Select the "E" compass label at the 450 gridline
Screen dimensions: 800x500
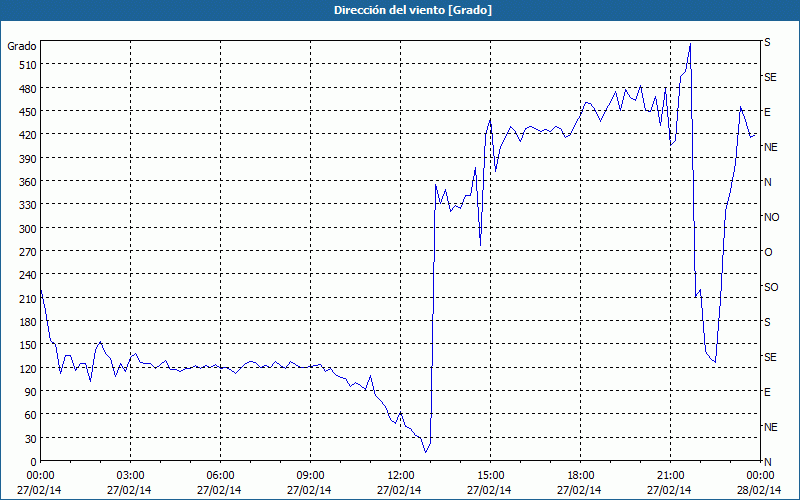click(767, 112)
